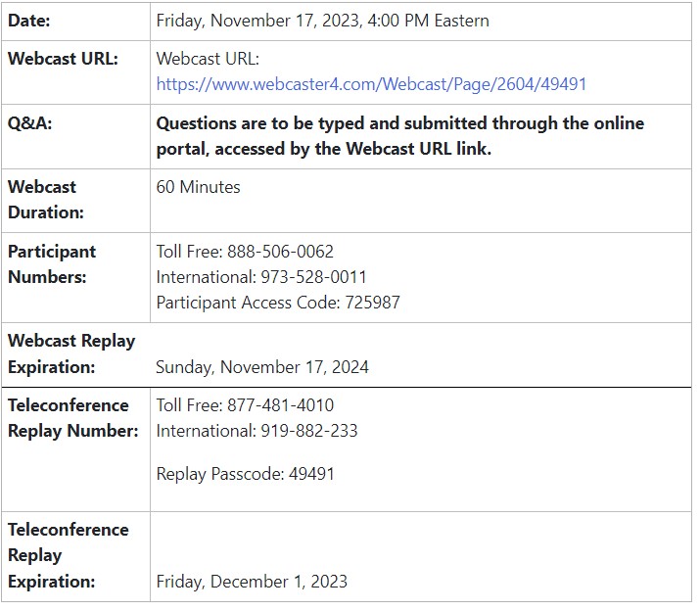Viewport: 700px width, 611px height.
Task: Click the Teleconference Replay Number label
Action: click(x=73, y=418)
